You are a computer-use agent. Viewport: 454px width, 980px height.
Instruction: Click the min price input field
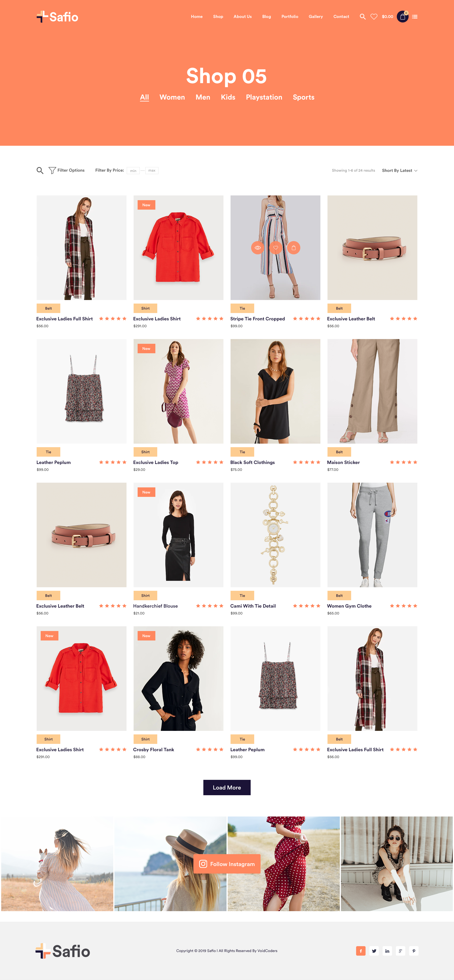[133, 170]
